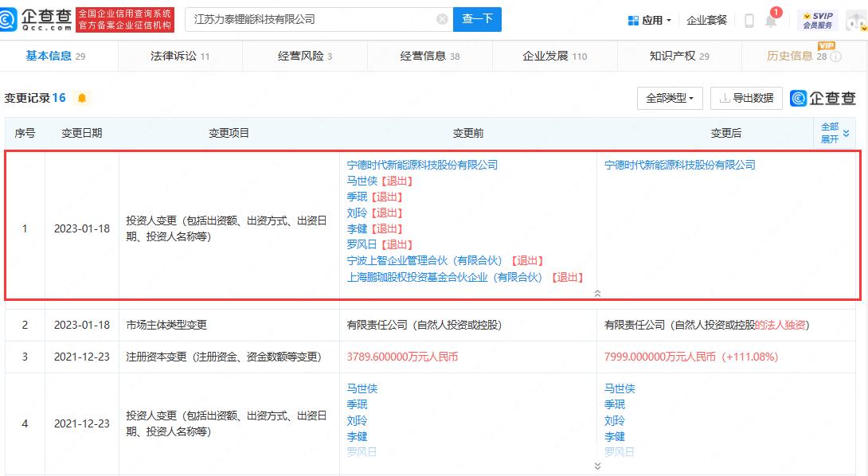Viewport: 868px width, 476px height.
Task: Expand row 4 using the double-down chevron
Action: click(597, 466)
